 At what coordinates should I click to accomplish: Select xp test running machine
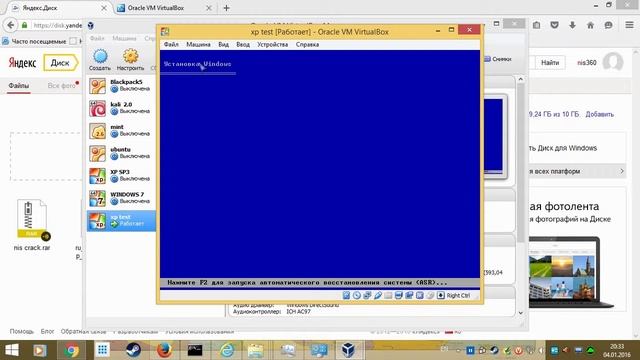point(121,220)
